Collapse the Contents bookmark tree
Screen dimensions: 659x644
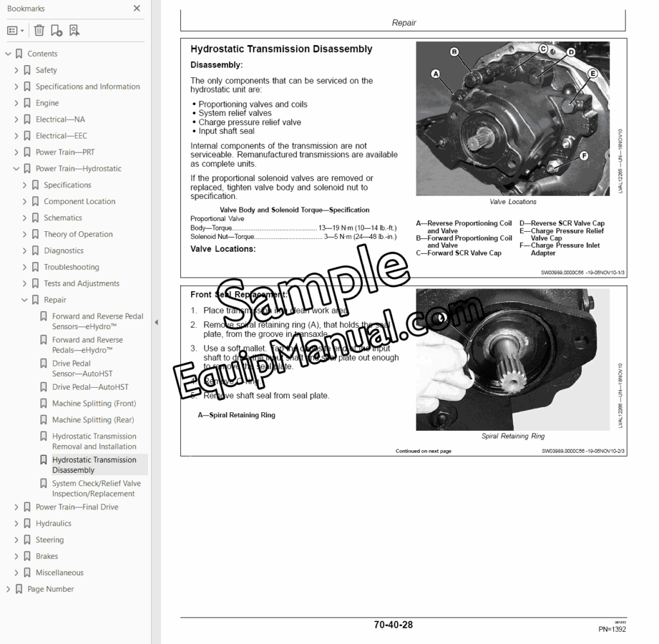(x=8, y=54)
